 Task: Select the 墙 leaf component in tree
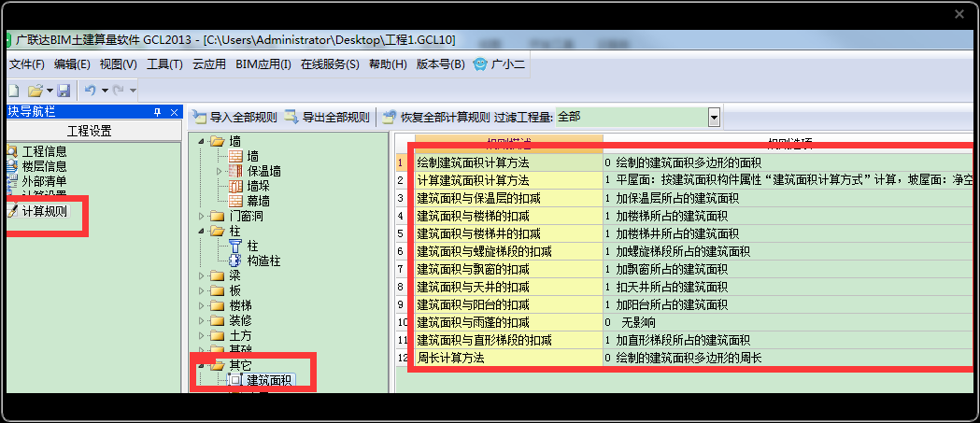click(x=252, y=156)
